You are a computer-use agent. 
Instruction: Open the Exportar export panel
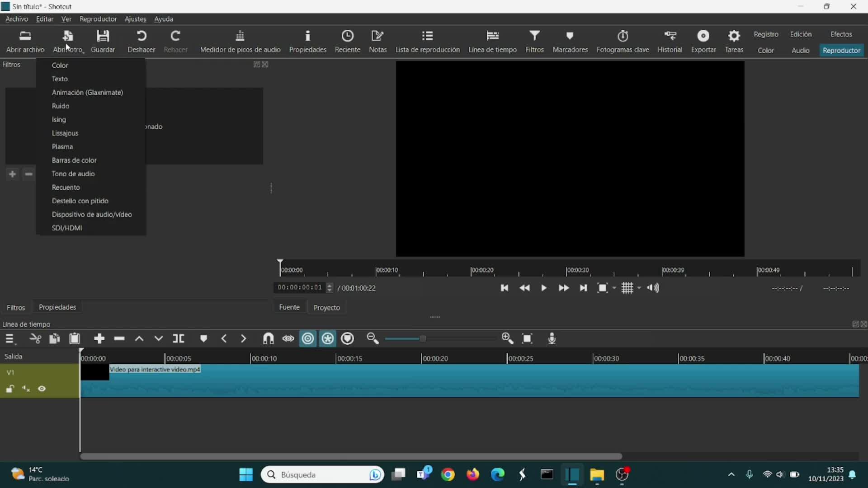pos(703,41)
